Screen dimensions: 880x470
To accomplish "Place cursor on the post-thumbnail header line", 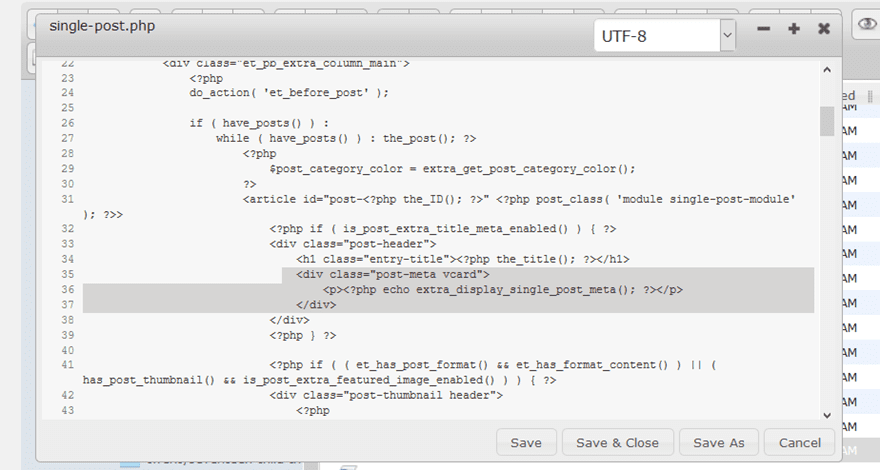I will click(x=385, y=396).
